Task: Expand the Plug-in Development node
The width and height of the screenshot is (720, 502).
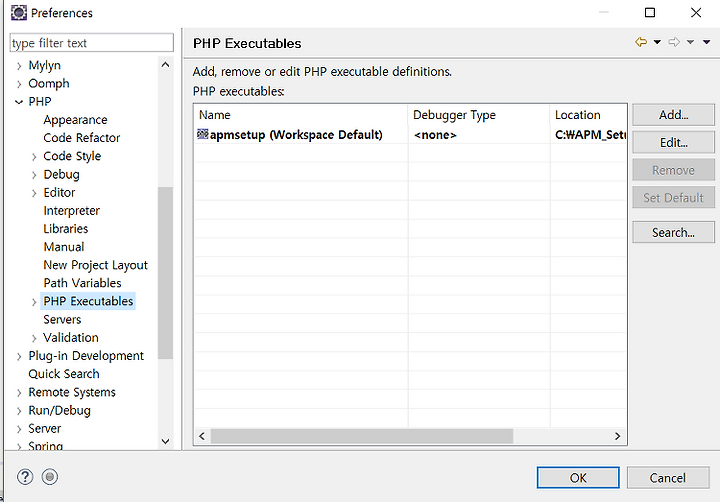Action: (19, 356)
